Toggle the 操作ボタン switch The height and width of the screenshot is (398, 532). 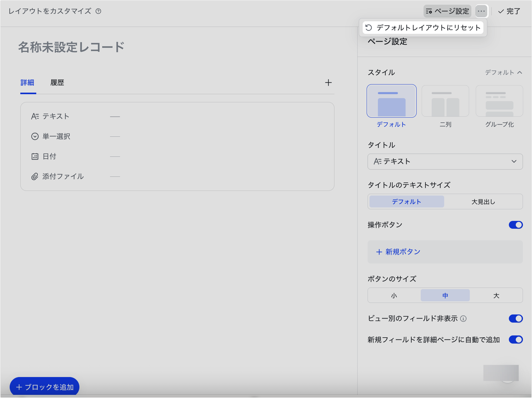(x=516, y=225)
